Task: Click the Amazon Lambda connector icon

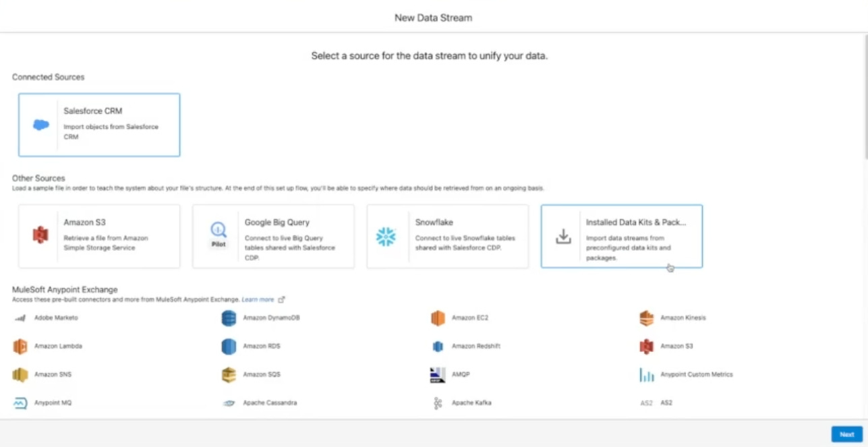Action: pyautogui.click(x=20, y=347)
